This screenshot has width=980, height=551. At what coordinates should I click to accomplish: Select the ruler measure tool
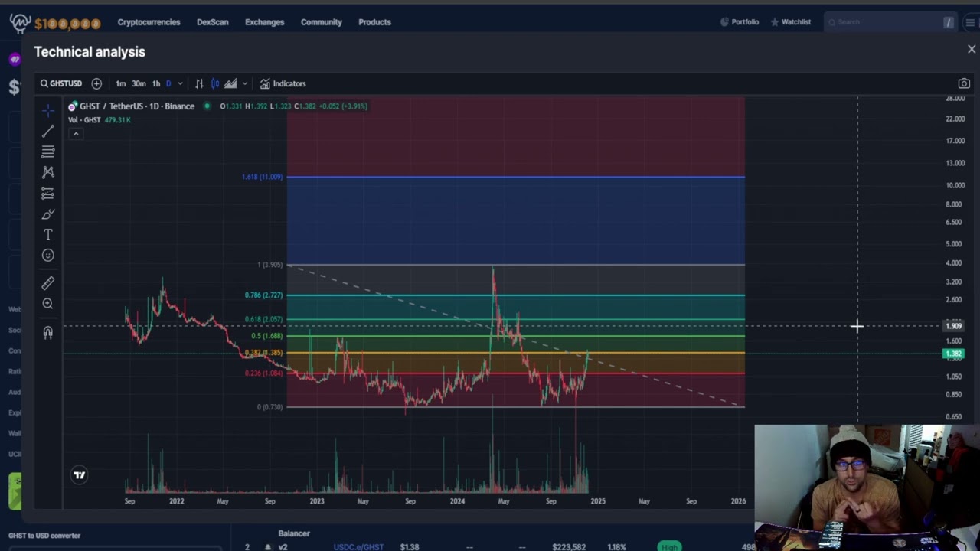[47, 284]
